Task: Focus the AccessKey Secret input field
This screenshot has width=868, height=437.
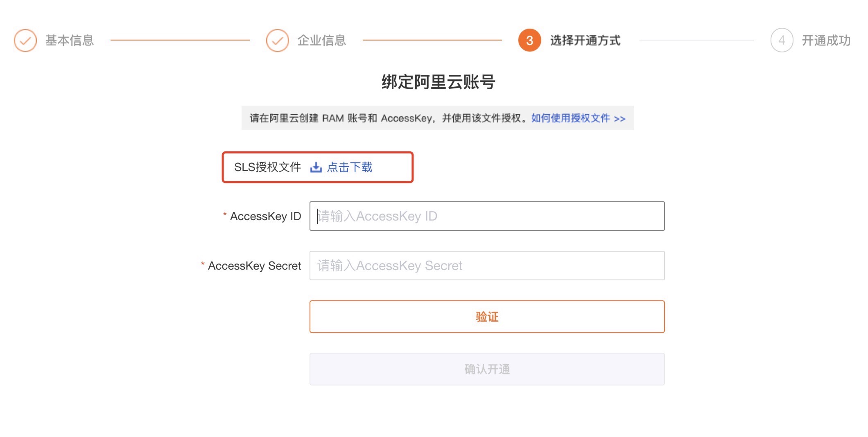Action: [x=487, y=266]
